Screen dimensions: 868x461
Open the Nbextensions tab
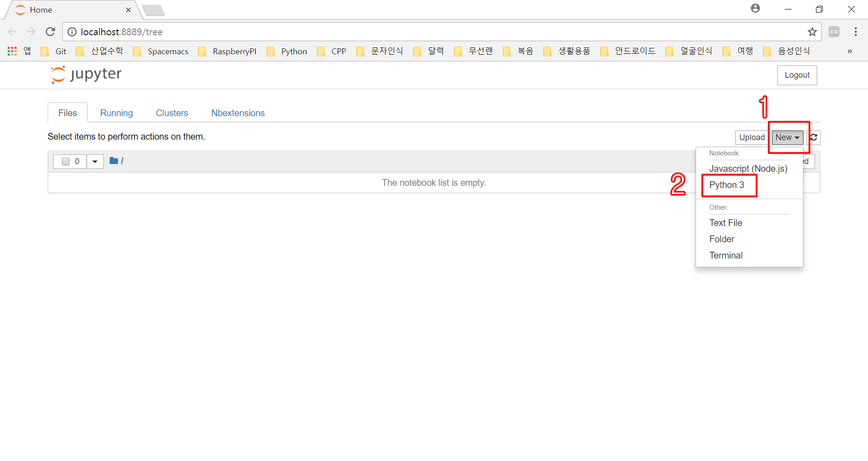pyautogui.click(x=238, y=113)
